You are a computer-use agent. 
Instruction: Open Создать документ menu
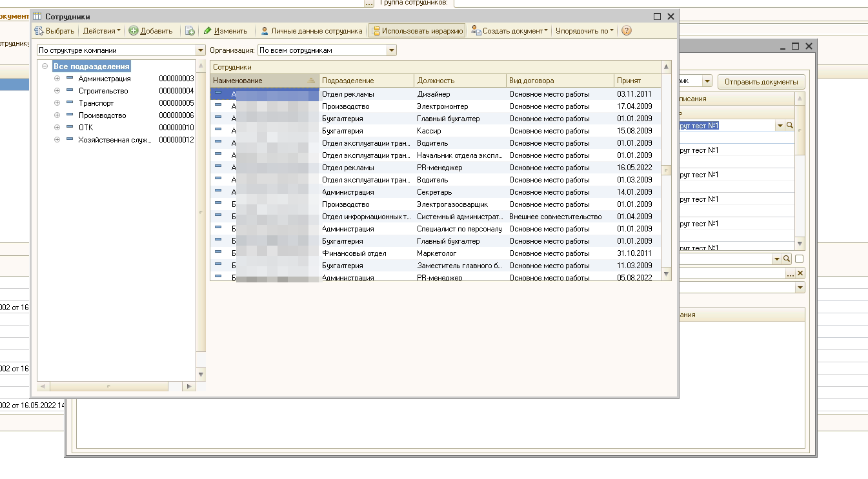(x=510, y=30)
